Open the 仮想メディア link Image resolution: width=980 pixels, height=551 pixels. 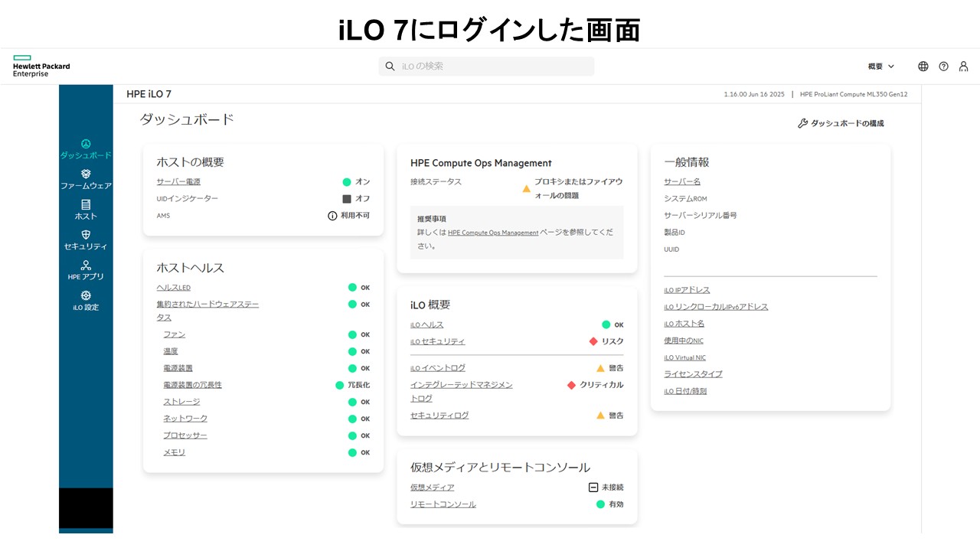[x=433, y=487]
